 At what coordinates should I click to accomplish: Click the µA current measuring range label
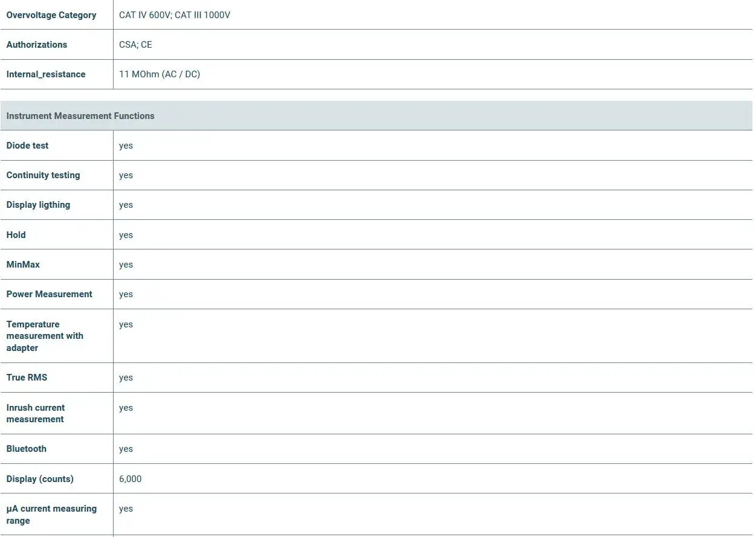tap(51, 515)
